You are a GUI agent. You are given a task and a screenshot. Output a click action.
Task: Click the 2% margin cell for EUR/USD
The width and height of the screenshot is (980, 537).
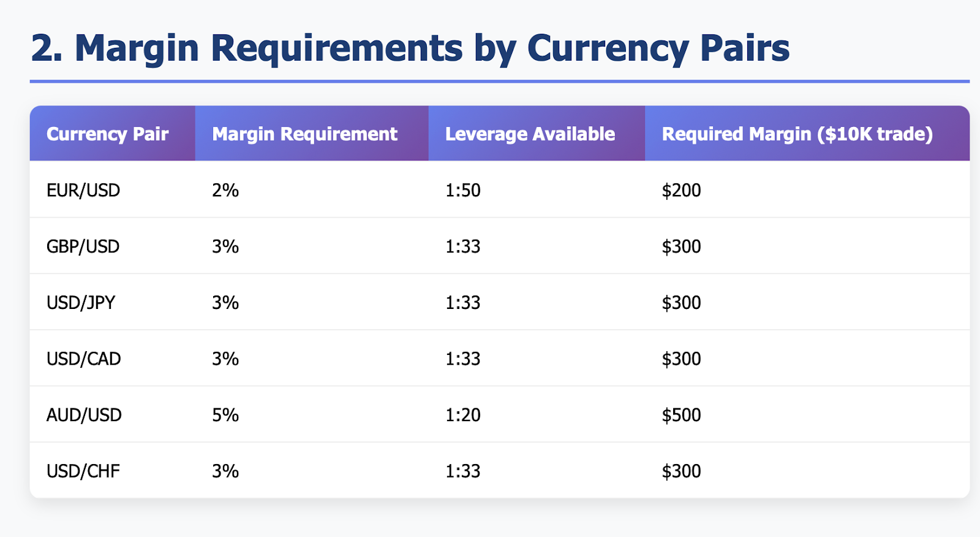click(x=225, y=190)
